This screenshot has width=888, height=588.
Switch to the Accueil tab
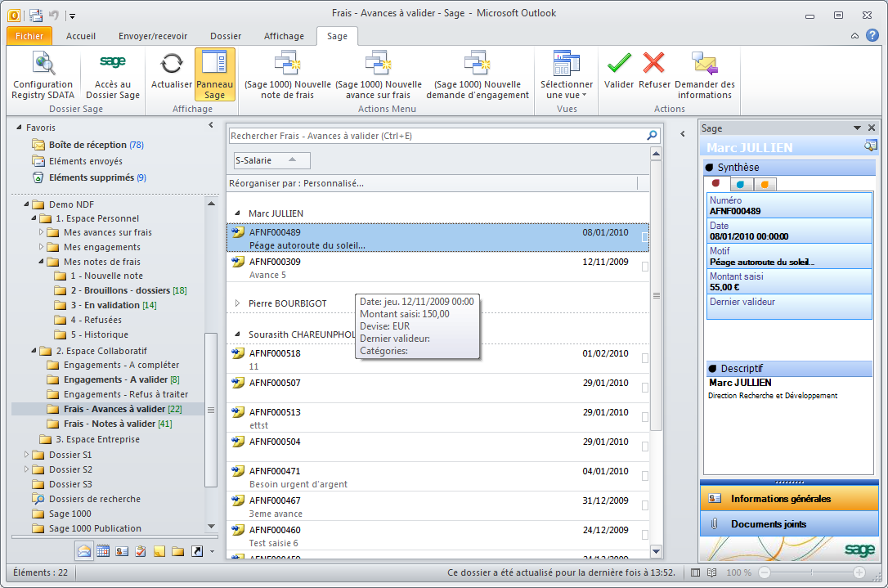click(x=80, y=36)
